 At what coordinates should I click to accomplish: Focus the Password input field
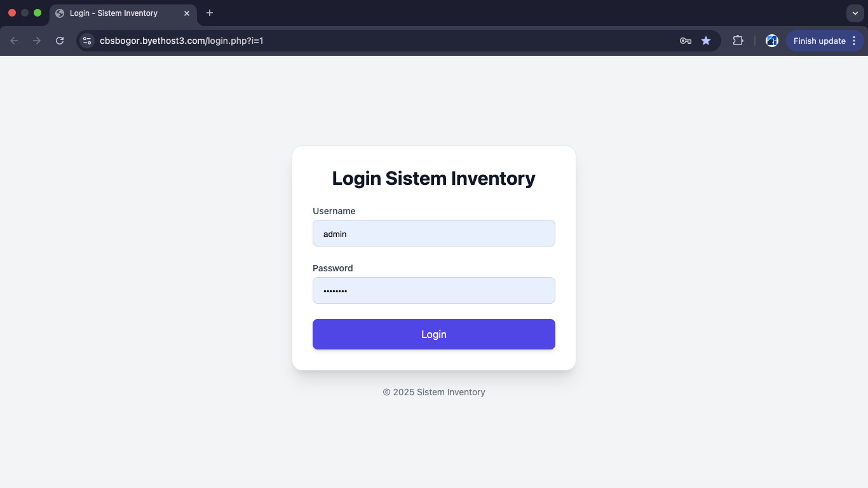pyautogui.click(x=434, y=290)
